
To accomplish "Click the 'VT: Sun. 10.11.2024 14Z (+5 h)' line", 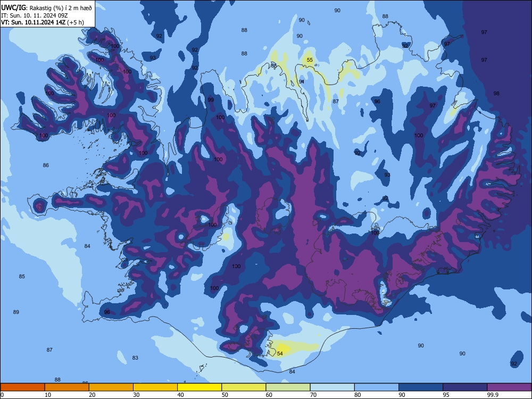I will [43, 22].
